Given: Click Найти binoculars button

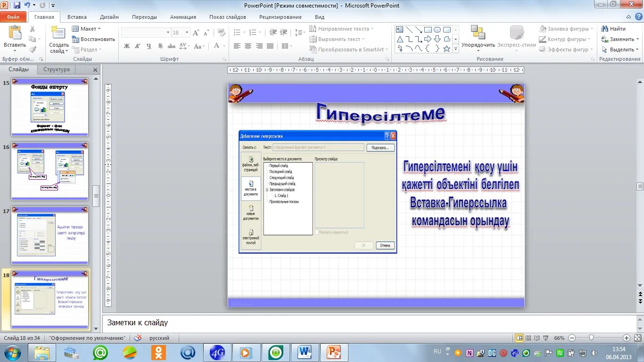Looking at the screenshot, I should [x=613, y=29].
